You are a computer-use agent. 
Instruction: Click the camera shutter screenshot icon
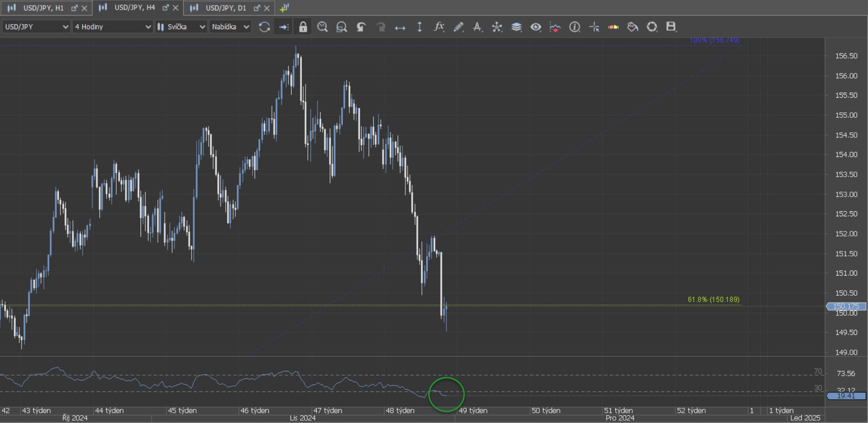point(652,27)
